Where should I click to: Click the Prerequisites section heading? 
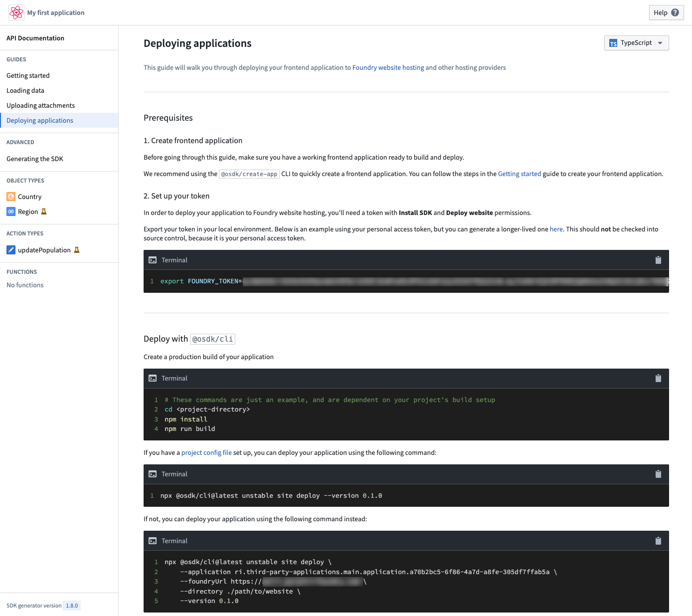[168, 118]
